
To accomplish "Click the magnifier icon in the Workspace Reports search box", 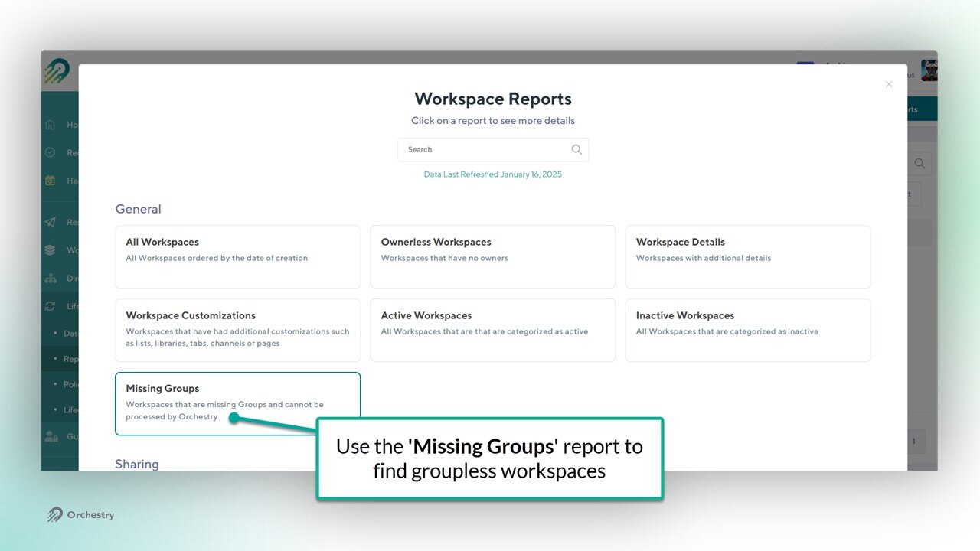I will 577,149.
